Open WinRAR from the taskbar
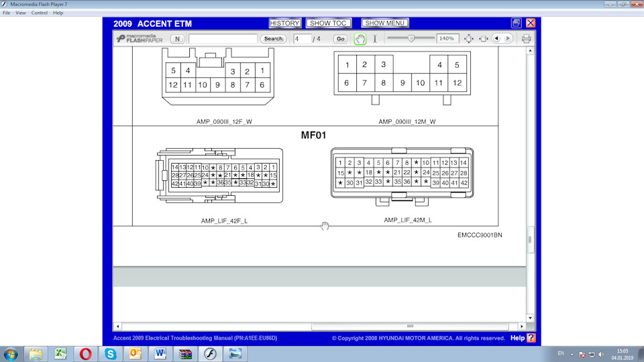644x362 pixels. (185, 354)
